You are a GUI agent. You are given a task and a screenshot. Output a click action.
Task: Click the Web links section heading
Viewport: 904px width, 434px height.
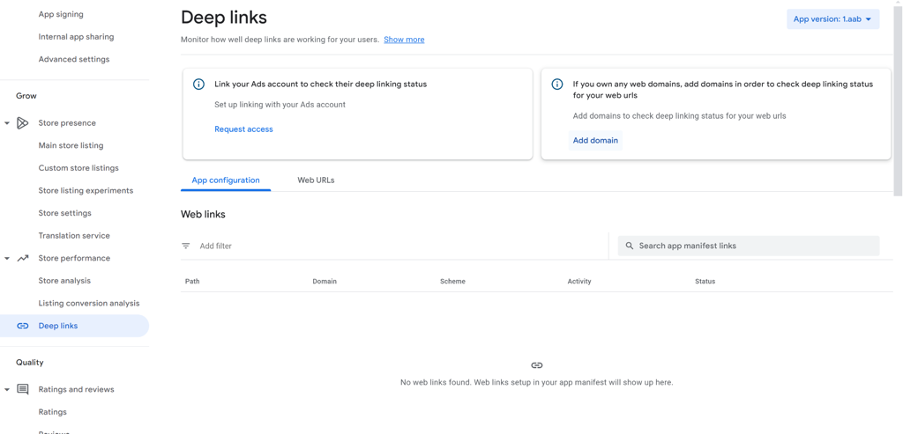203,214
